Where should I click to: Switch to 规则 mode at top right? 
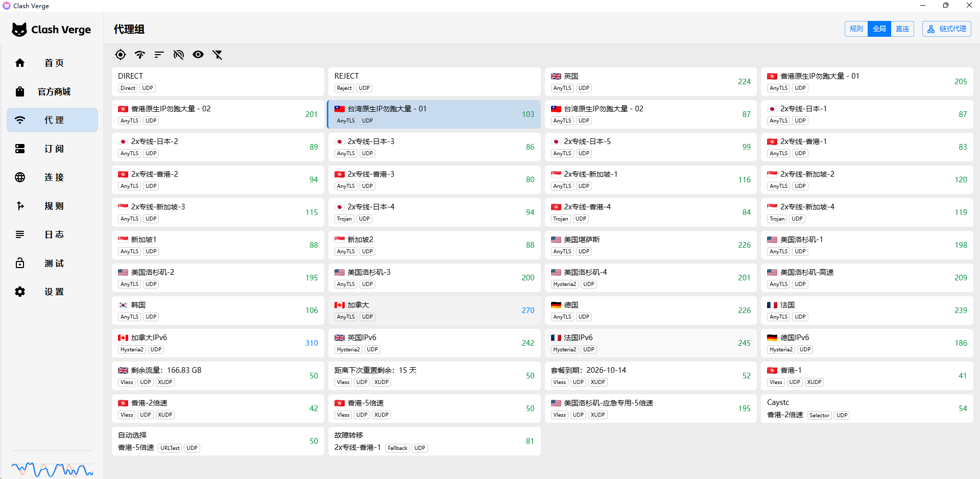click(856, 29)
